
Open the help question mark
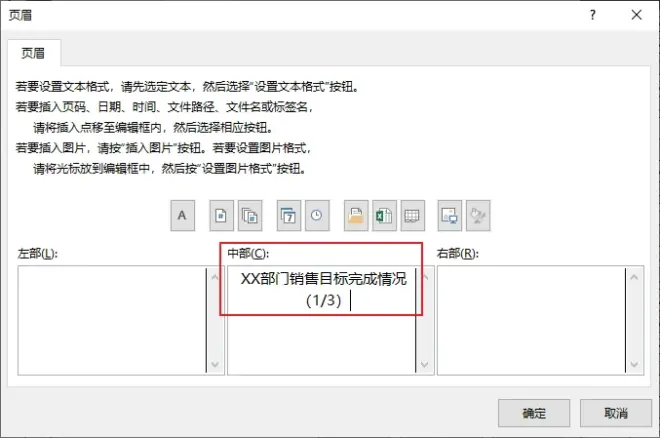[593, 15]
